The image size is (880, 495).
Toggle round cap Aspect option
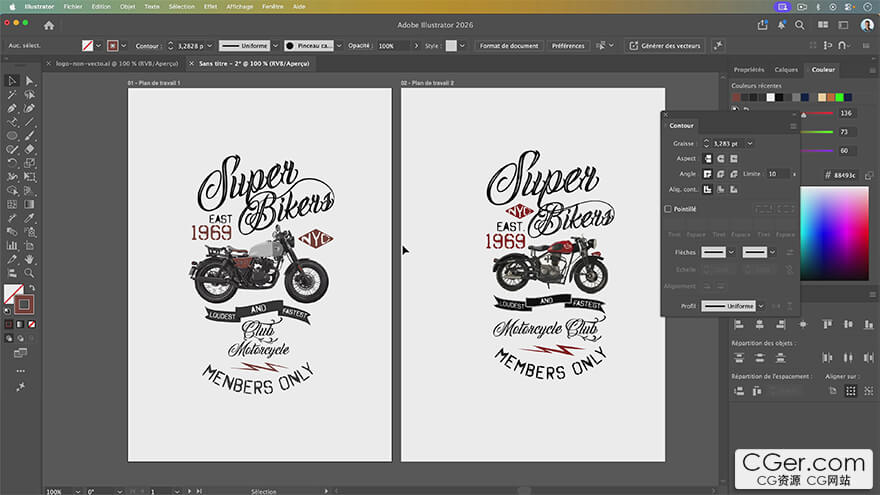(x=721, y=159)
